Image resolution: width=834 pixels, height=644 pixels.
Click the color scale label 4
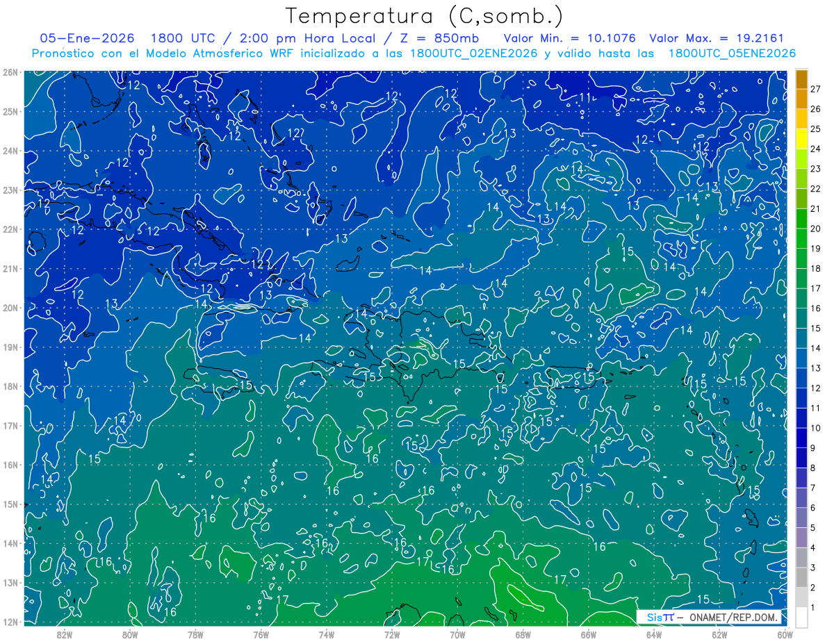coord(814,548)
